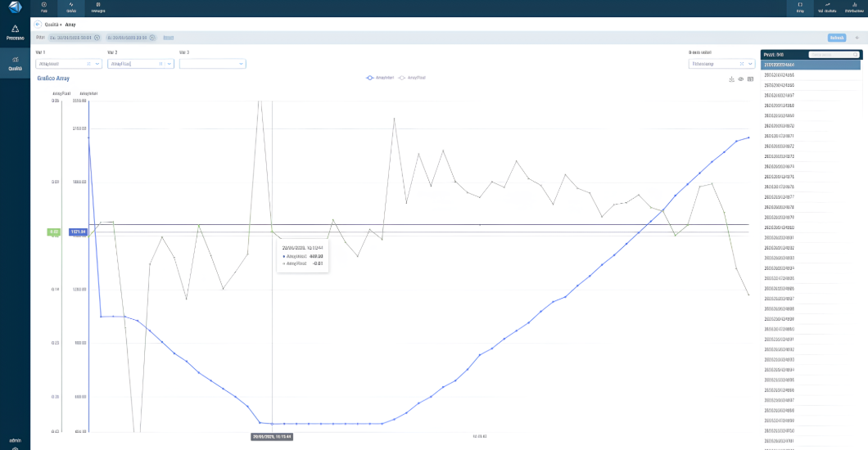Click the Reset link next to date filters

(x=168, y=38)
